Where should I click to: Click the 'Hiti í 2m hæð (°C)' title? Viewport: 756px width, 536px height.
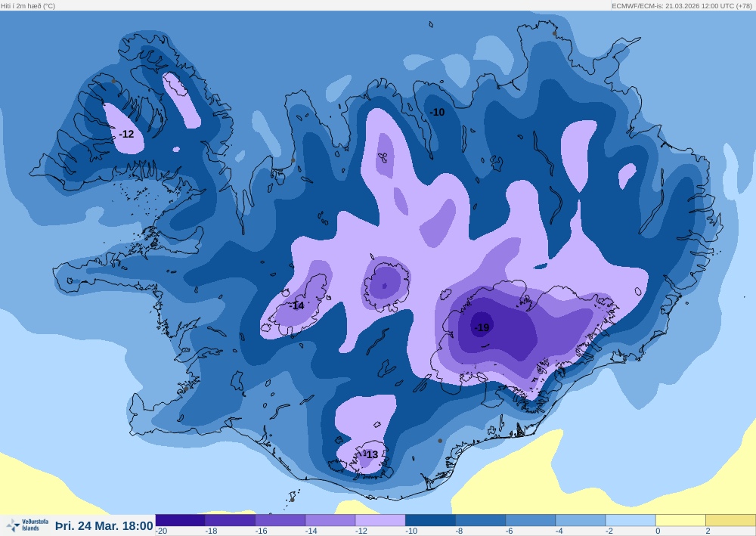point(28,6)
